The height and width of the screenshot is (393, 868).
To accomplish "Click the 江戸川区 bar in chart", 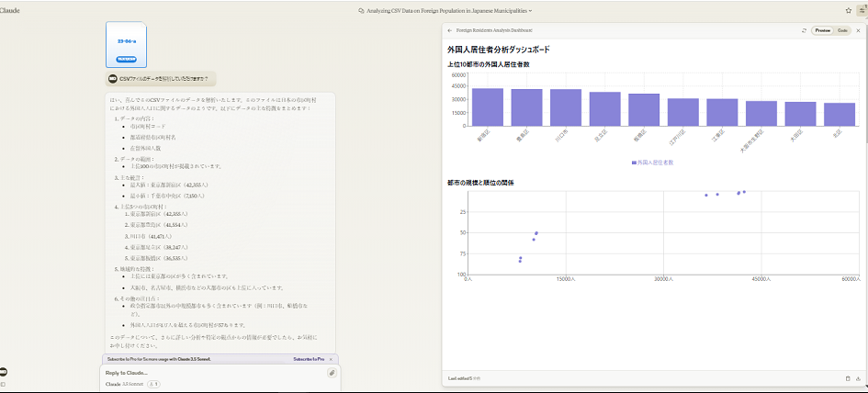I will (683, 112).
